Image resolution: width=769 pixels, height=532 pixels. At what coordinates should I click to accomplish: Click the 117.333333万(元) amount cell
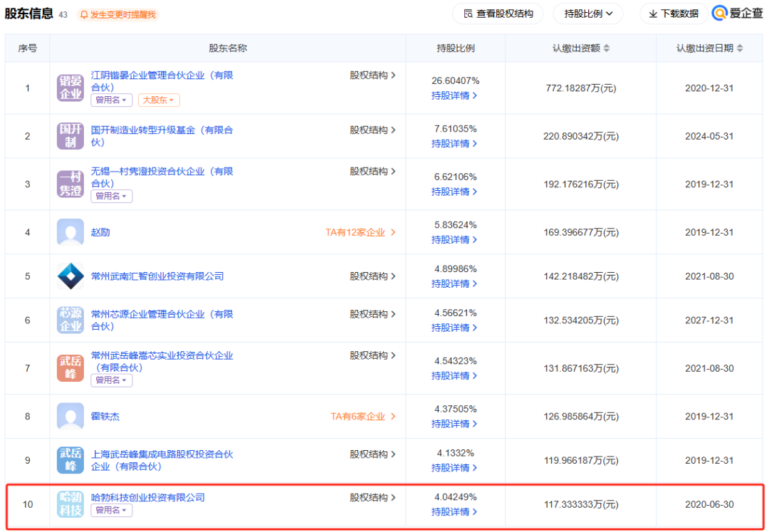click(x=581, y=504)
